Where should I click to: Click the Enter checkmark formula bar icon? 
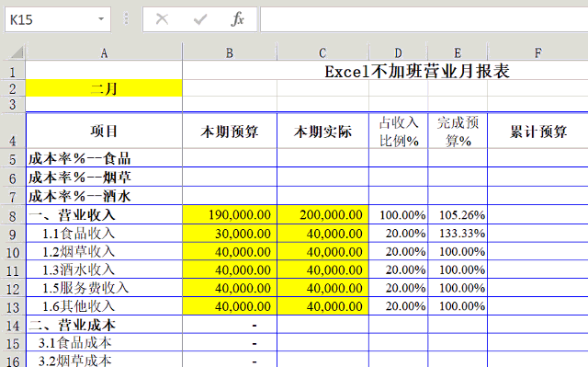(x=200, y=18)
